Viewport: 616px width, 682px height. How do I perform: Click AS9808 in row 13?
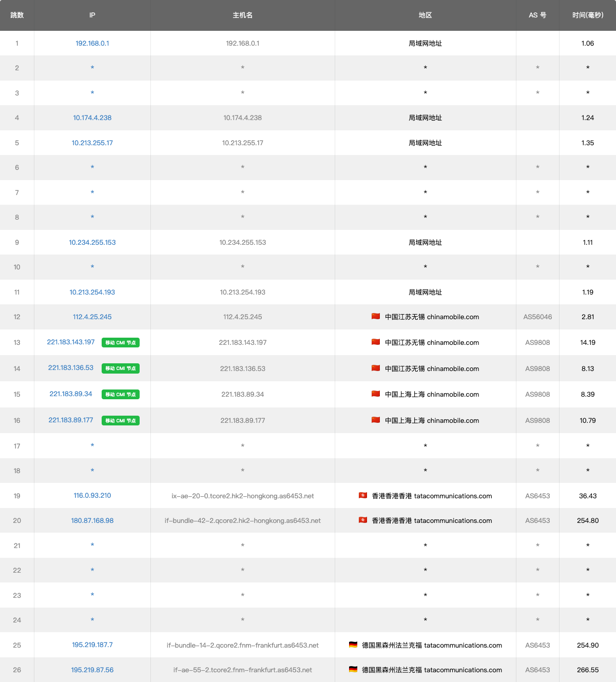point(537,342)
